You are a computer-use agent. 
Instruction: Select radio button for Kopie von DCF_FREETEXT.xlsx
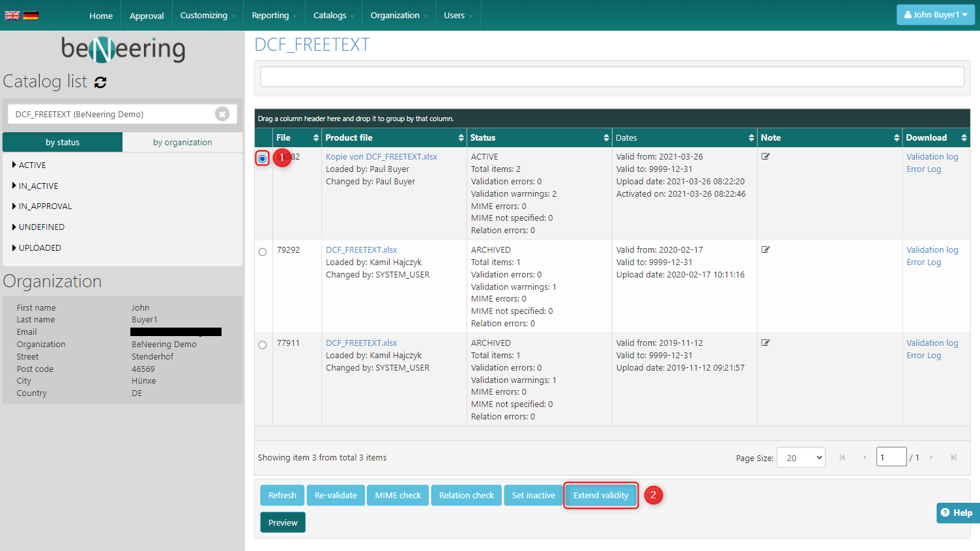[x=263, y=158]
